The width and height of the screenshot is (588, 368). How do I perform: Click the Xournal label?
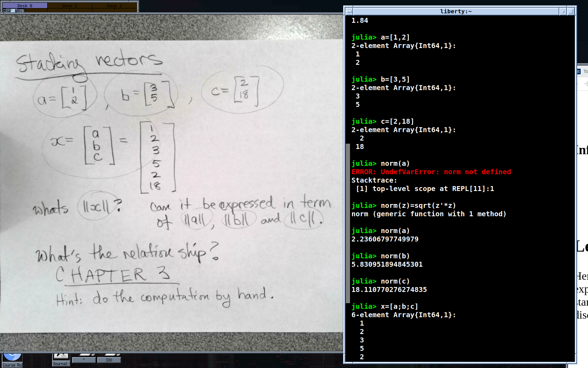61,364
